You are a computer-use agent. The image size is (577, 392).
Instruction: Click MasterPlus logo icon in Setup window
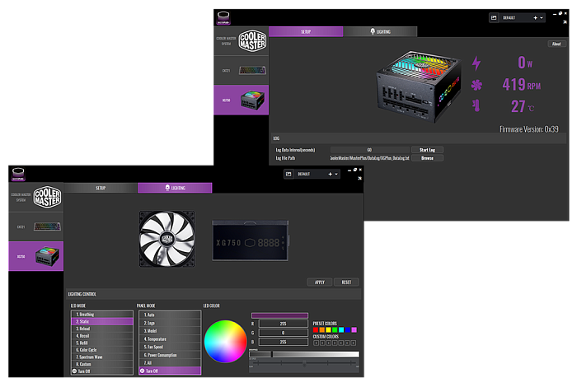pos(223,17)
